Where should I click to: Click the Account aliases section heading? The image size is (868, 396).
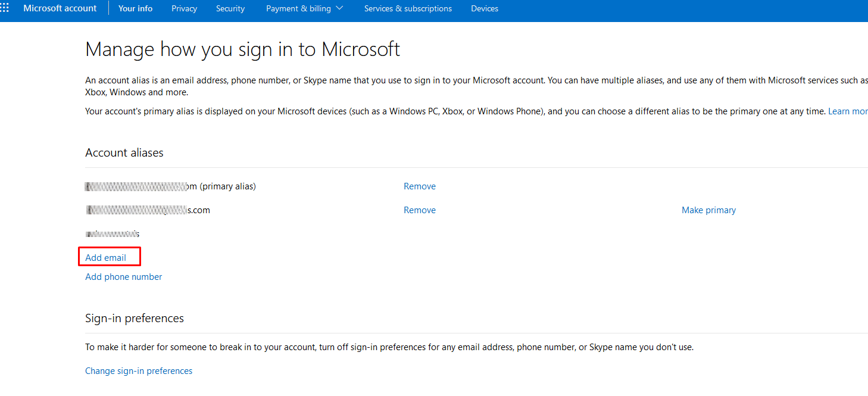(x=124, y=153)
